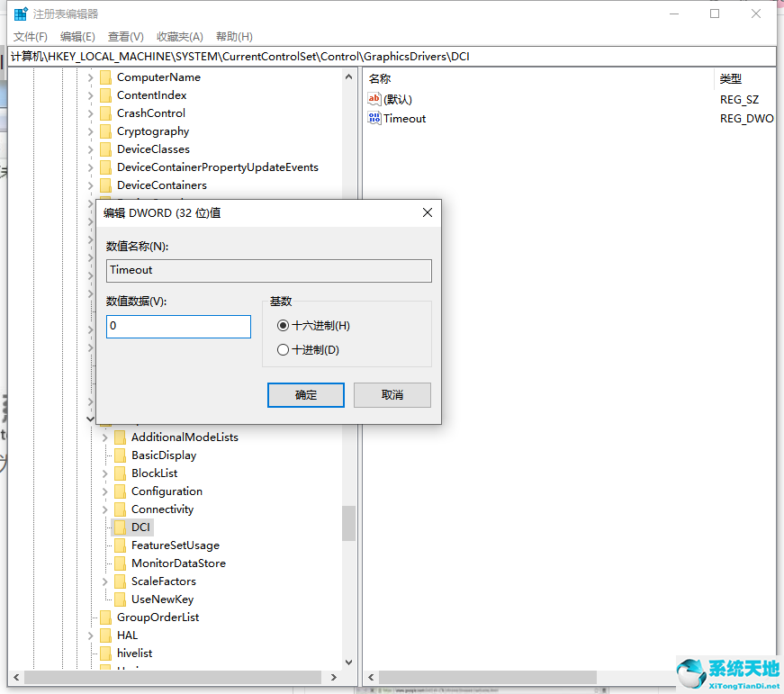
Task: Click the 数值数据 input field
Action: coord(178,326)
